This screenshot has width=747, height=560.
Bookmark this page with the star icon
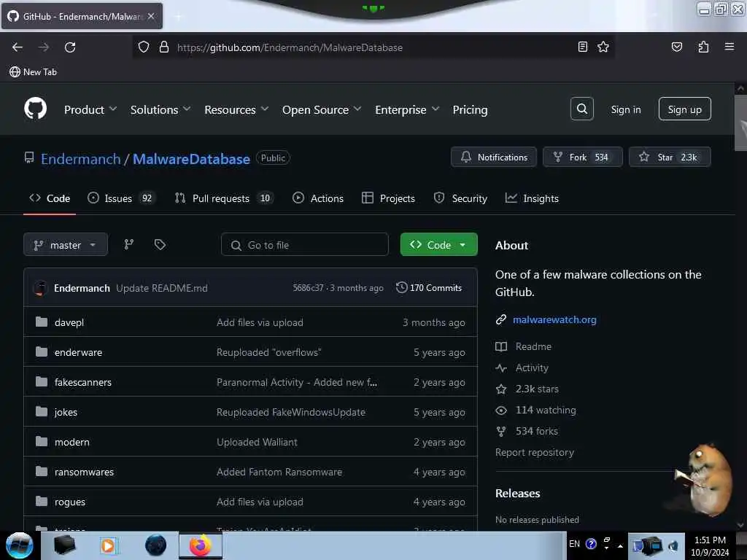click(603, 47)
